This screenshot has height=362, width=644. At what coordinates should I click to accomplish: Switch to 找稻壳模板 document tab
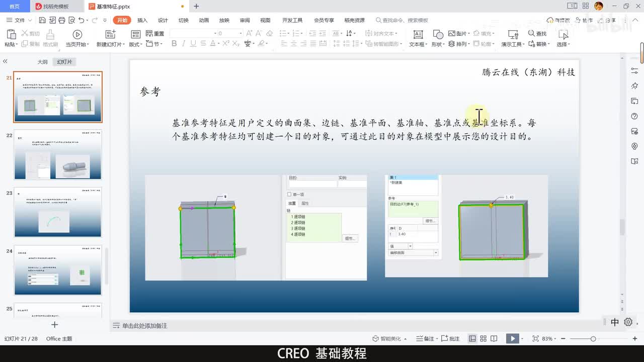(56, 6)
